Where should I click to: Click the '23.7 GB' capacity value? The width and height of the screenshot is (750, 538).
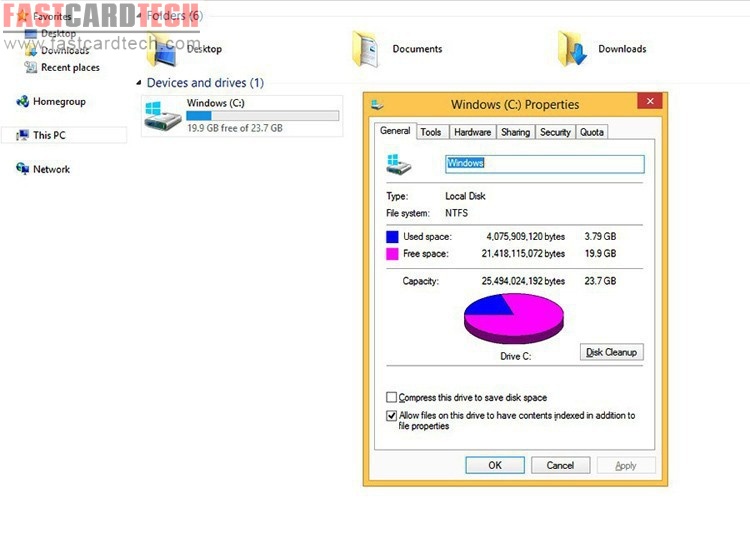[600, 281]
